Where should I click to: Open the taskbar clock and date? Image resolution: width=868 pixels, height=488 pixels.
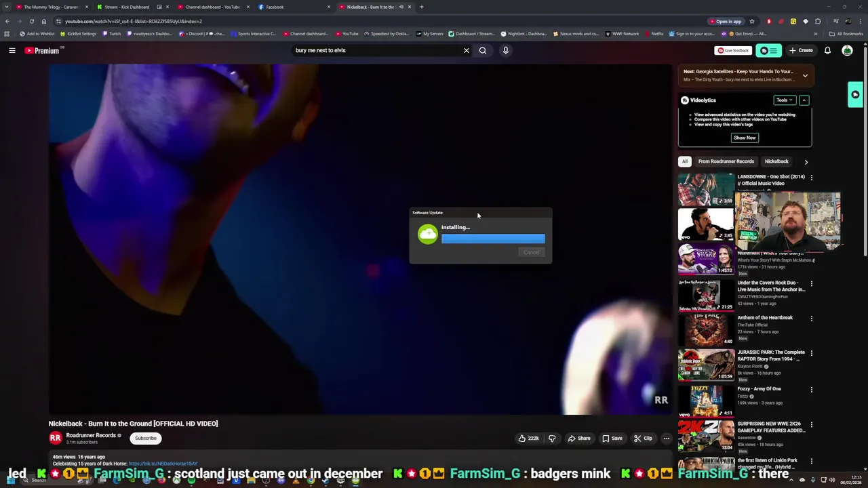click(851, 480)
